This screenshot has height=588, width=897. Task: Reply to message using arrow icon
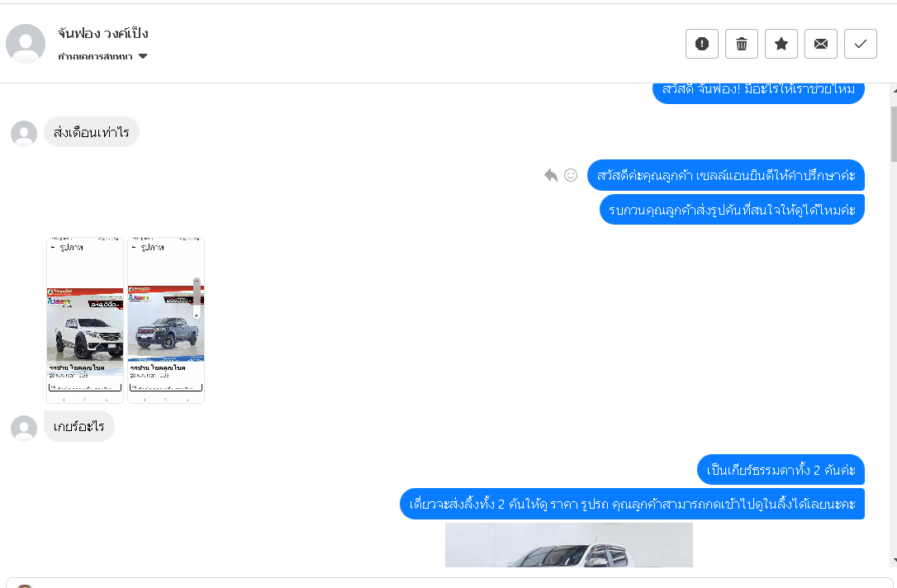click(x=551, y=175)
